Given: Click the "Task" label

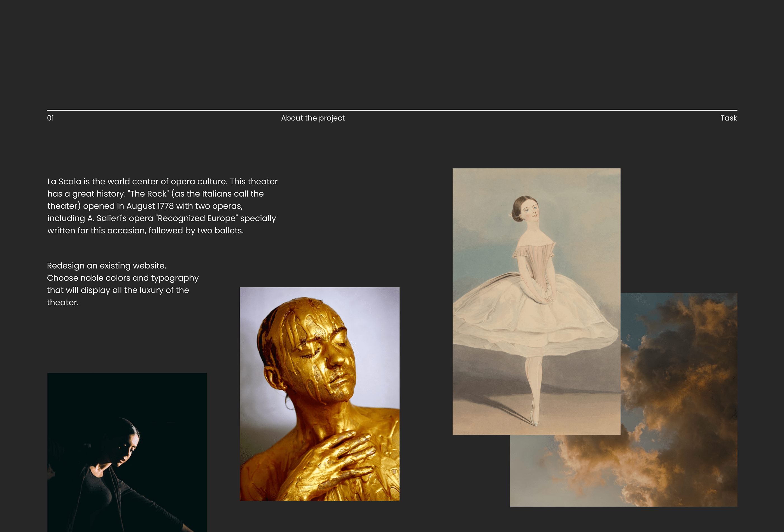Looking at the screenshot, I should coord(729,118).
